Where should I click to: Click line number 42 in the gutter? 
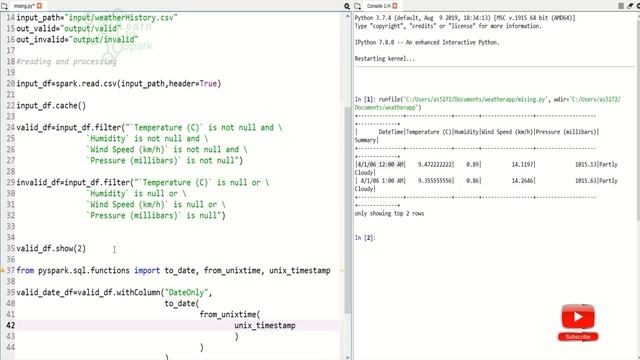10,325
